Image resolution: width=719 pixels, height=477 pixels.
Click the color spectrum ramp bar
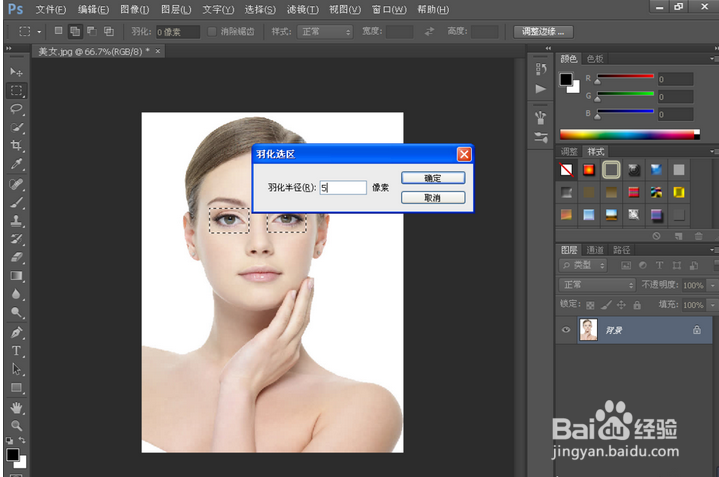(x=629, y=134)
